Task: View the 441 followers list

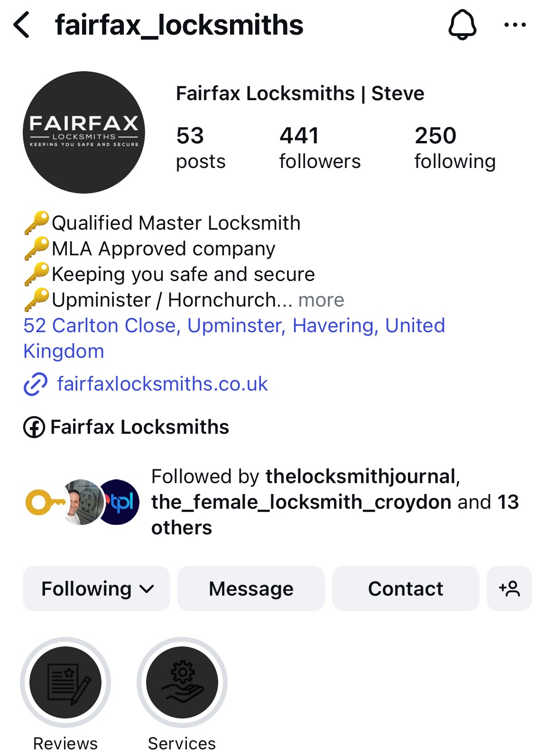Action: pyautogui.click(x=320, y=148)
